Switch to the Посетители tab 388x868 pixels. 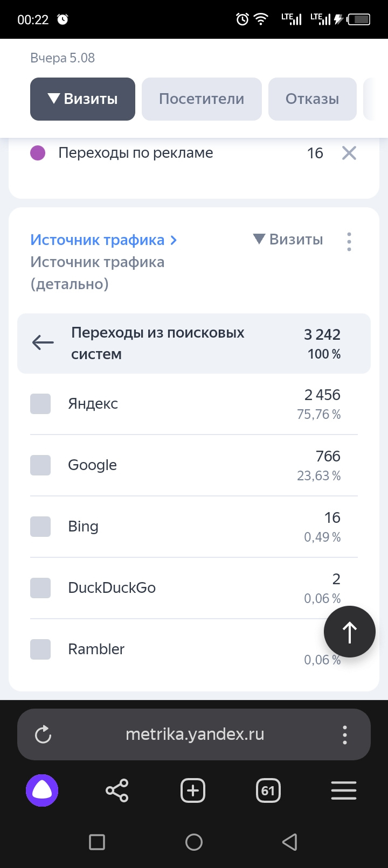(x=202, y=99)
